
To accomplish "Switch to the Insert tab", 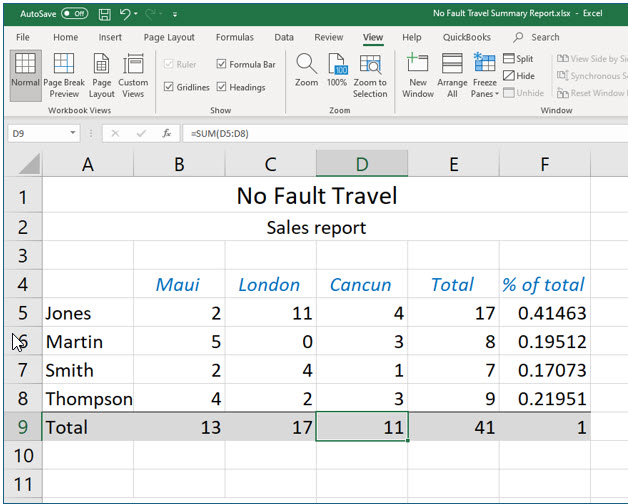I will 110,37.
